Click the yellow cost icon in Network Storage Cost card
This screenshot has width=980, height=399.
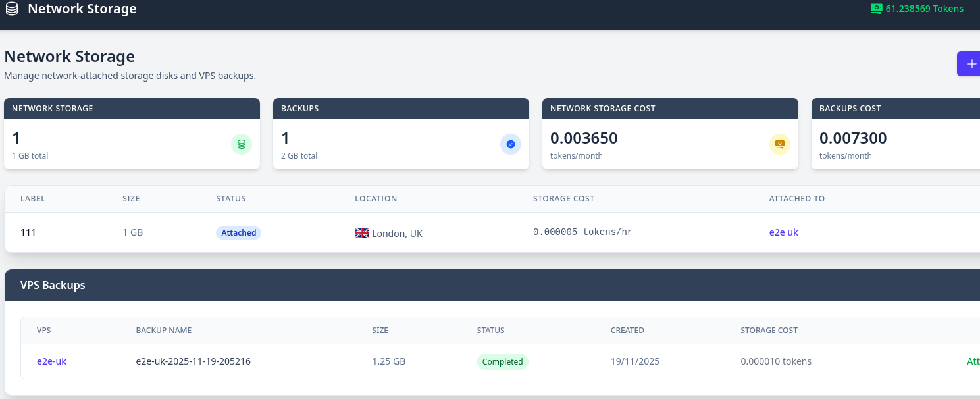[779, 144]
